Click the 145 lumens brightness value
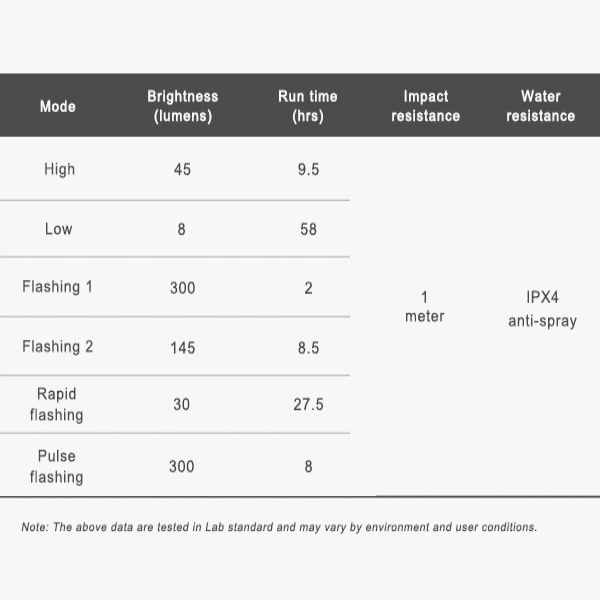Viewport: 600px width, 600px height. pyautogui.click(x=183, y=348)
